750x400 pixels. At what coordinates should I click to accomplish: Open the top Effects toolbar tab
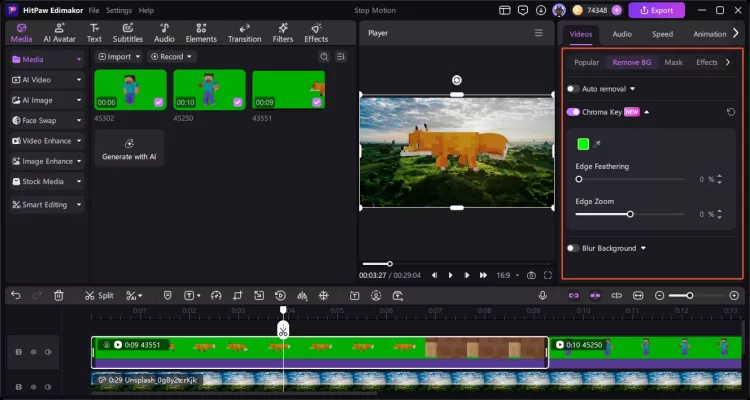[x=316, y=33]
